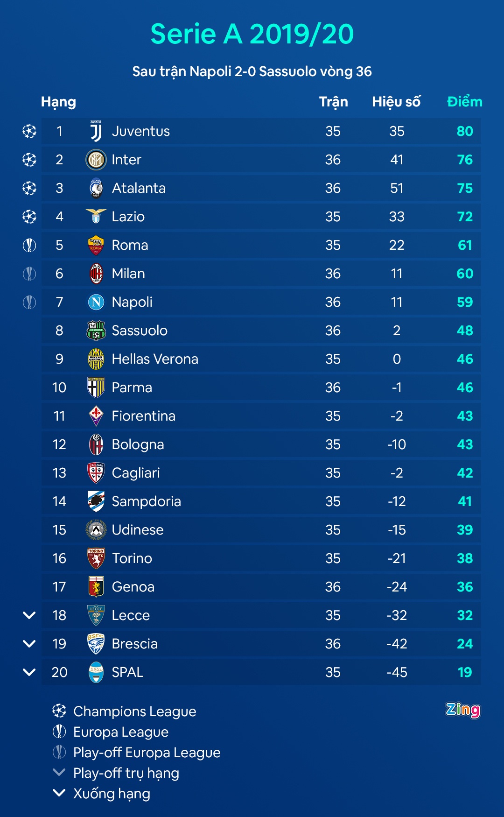Select the Milan club crest
The height and width of the screenshot is (817, 504).
point(96,274)
